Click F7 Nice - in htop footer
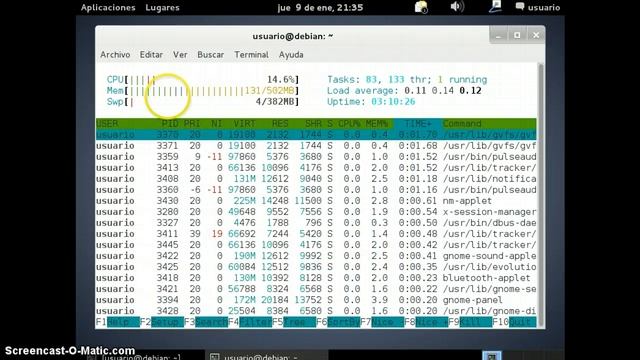The image size is (640, 360). [x=382, y=322]
